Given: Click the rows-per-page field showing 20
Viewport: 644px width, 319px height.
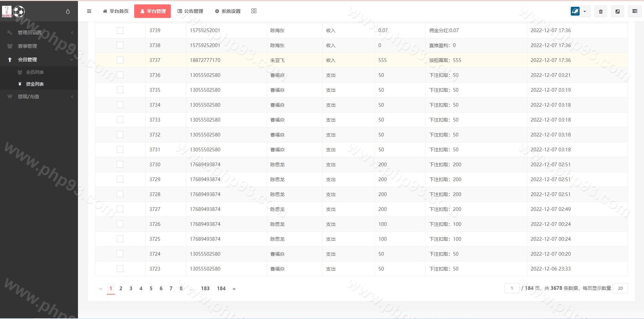Looking at the screenshot, I should [620, 289].
